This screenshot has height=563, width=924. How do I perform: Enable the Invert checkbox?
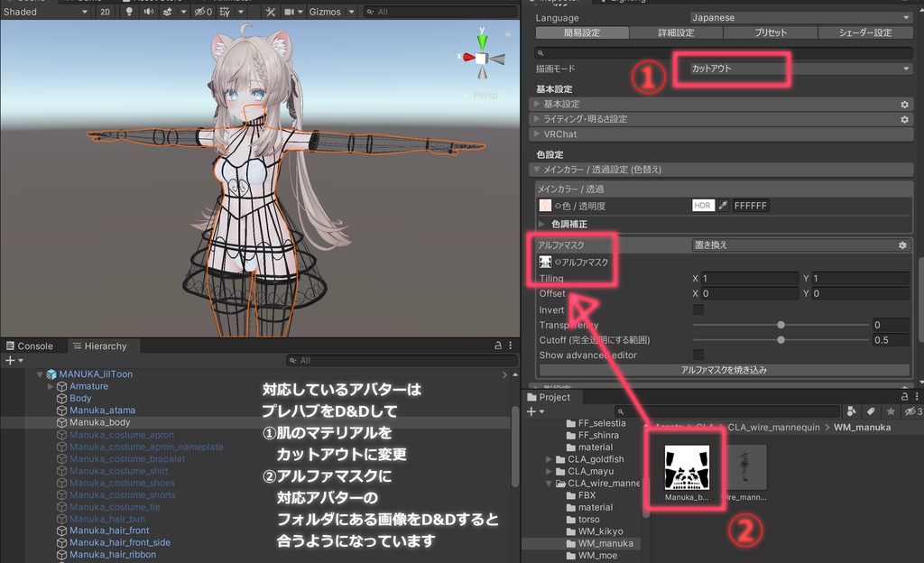[698, 309]
